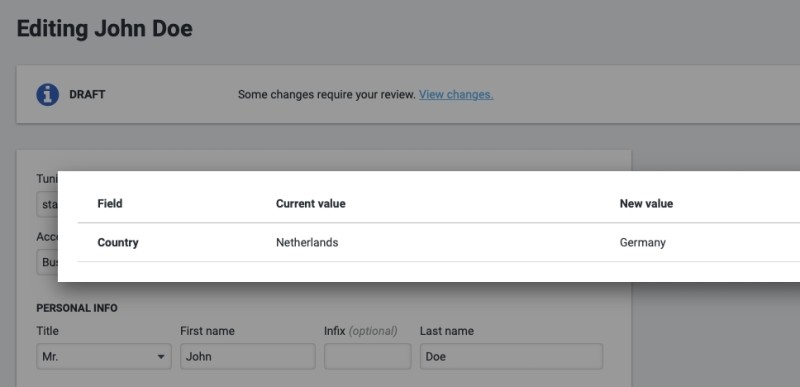The image size is (800, 387).
Task: Open the Title dropdown showing Mr.
Action: pos(104,356)
